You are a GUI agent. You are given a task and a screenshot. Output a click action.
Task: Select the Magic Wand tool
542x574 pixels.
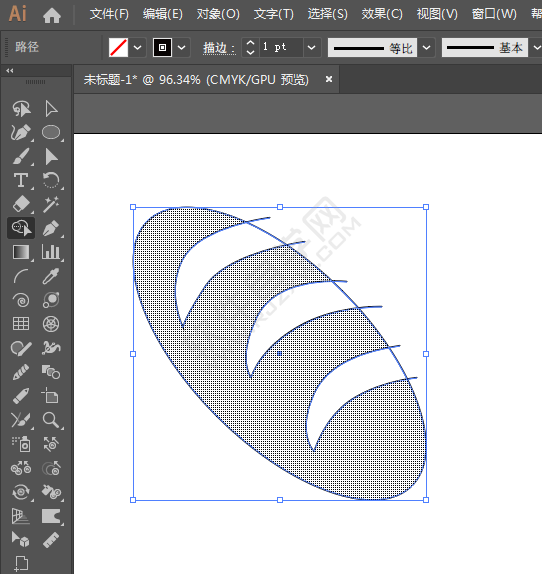click(51, 204)
